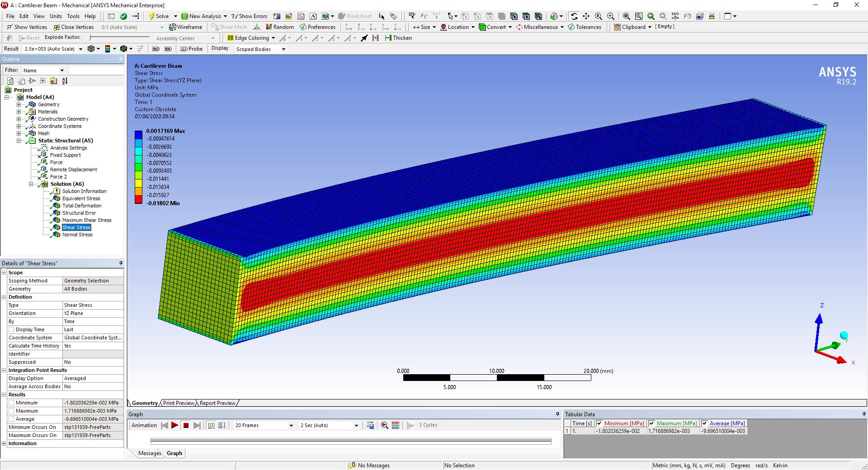Pin the Graph panel
The image size is (868, 470).
pyautogui.click(x=557, y=414)
